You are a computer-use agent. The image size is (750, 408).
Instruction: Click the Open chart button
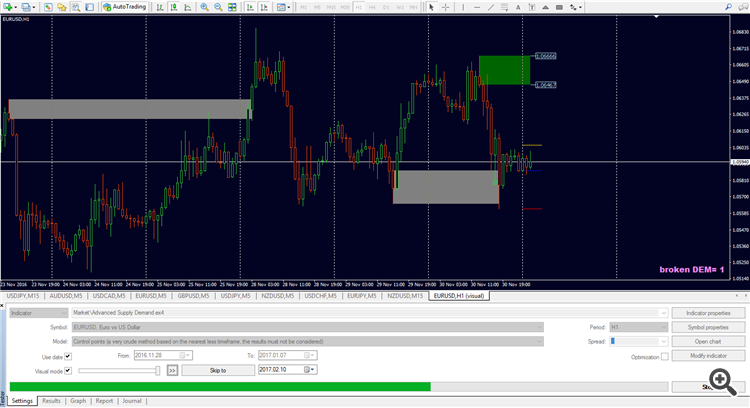[x=708, y=342]
